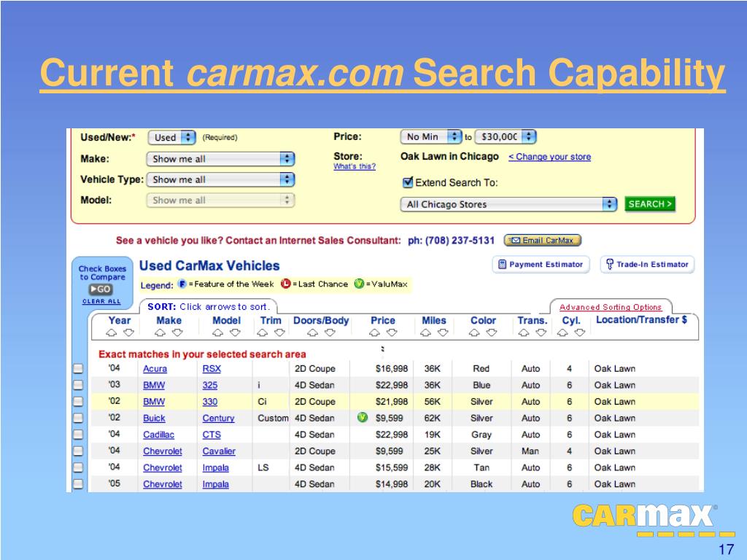Open the All Chicago Stores dropdown
This screenshot has height=560, width=747.
tap(508, 204)
